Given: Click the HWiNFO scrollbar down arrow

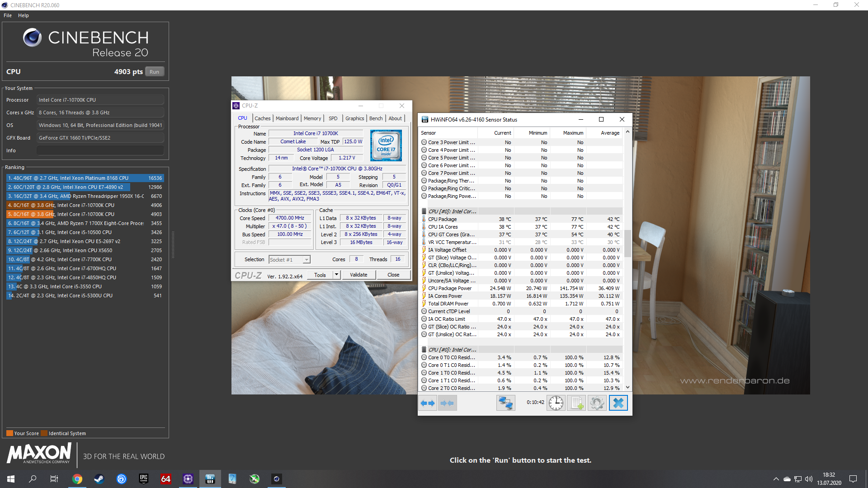Looking at the screenshot, I should tap(627, 387).
